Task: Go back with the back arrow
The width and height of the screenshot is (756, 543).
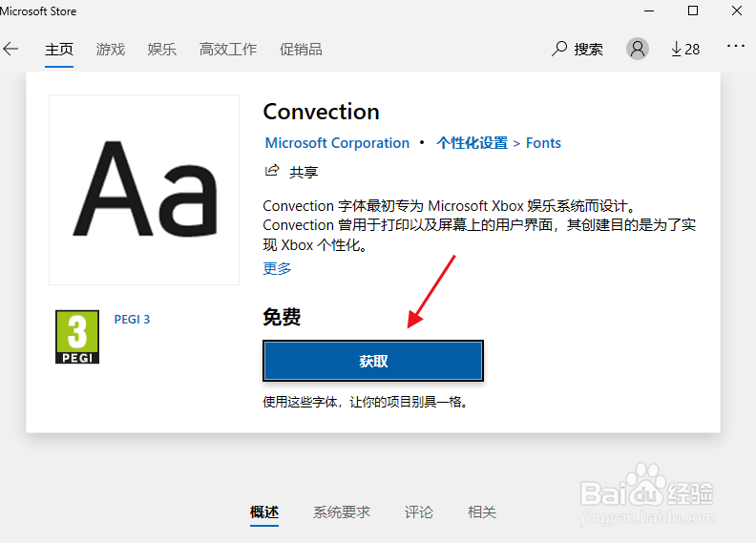Action: coord(10,49)
